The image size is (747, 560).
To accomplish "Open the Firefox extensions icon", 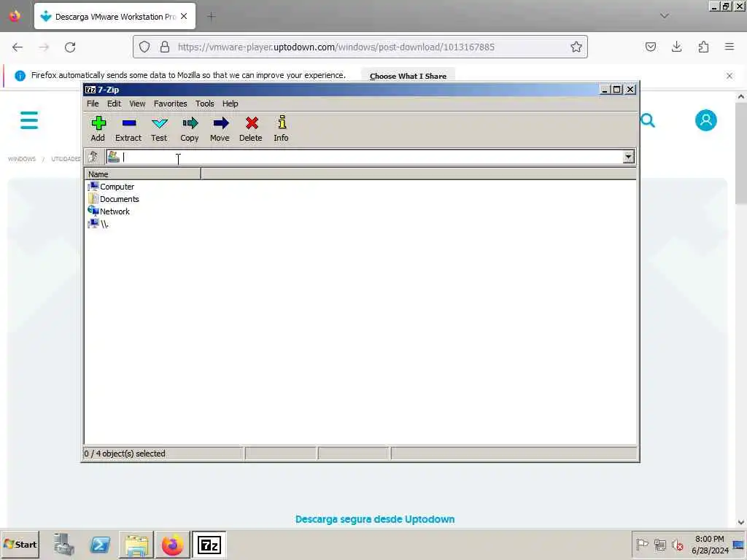I will coord(703,47).
